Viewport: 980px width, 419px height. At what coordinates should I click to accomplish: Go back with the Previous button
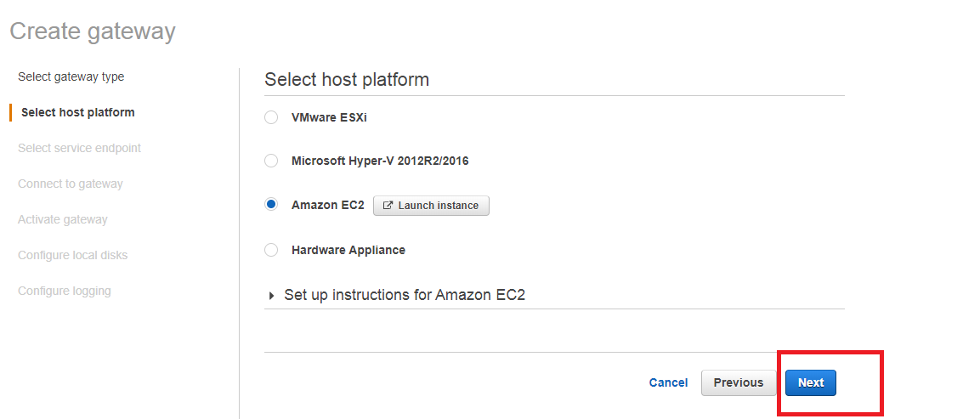pos(738,382)
